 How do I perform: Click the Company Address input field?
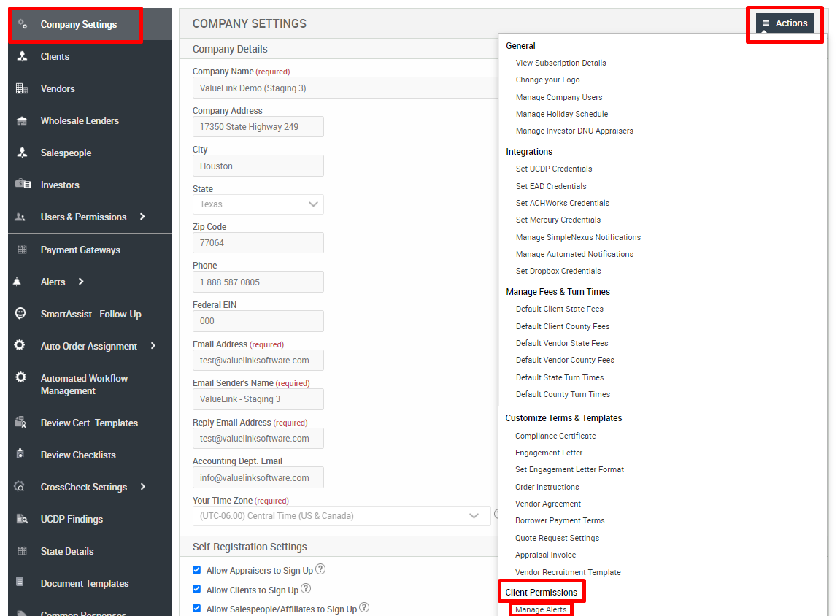coord(258,126)
